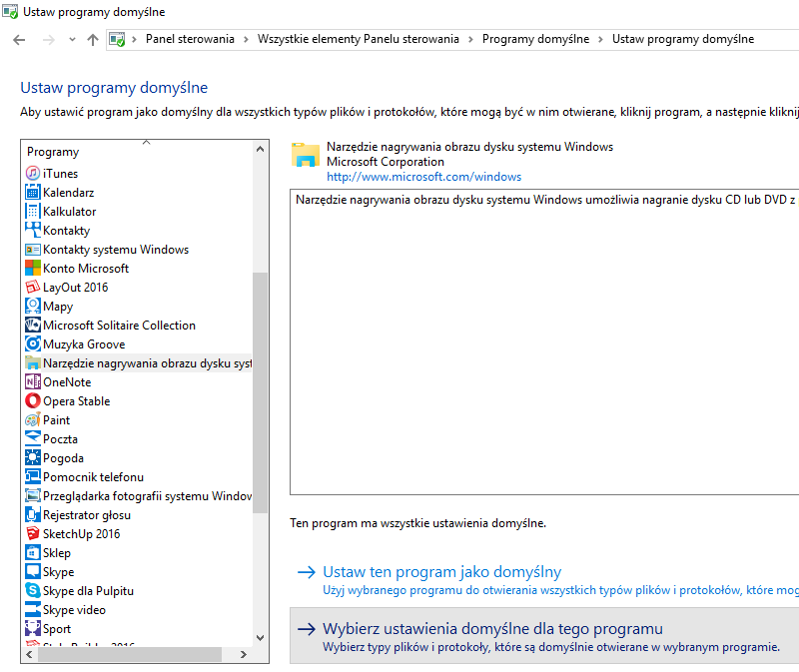Click the Kalkulator icon

pyautogui.click(x=33, y=211)
